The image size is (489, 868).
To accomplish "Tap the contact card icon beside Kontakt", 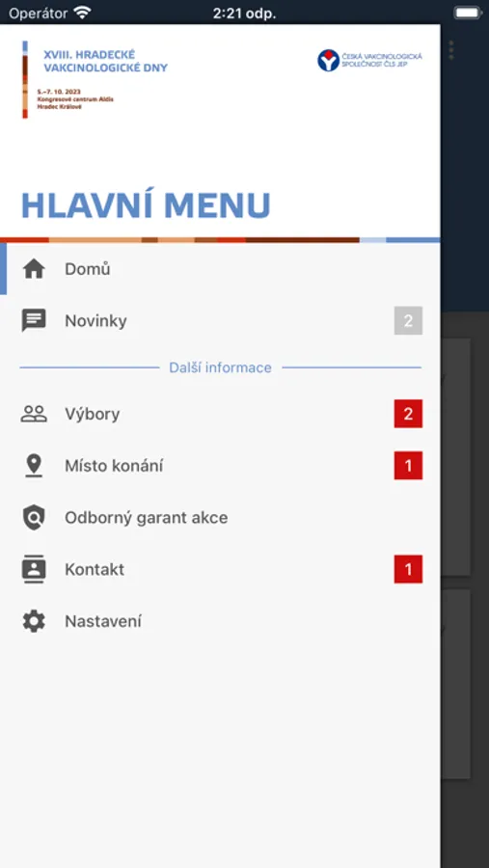I will click(x=34, y=569).
